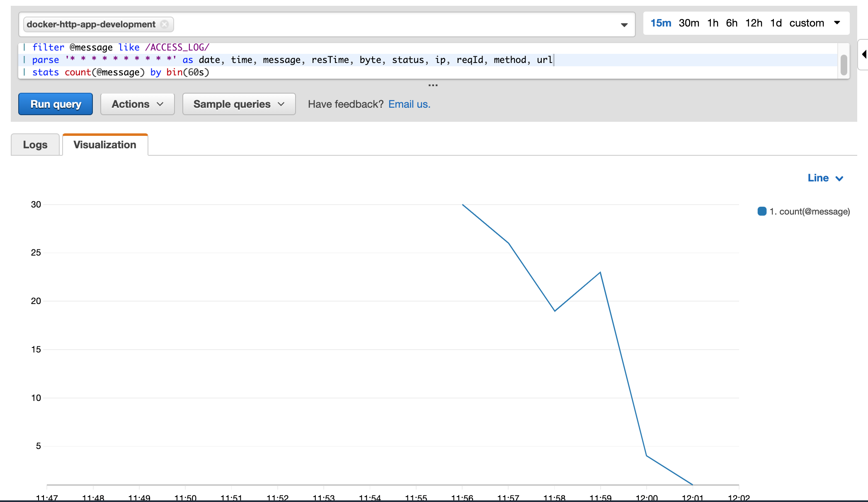Click the query editor scrollbar thumb
868x502 pixels.
844,65
